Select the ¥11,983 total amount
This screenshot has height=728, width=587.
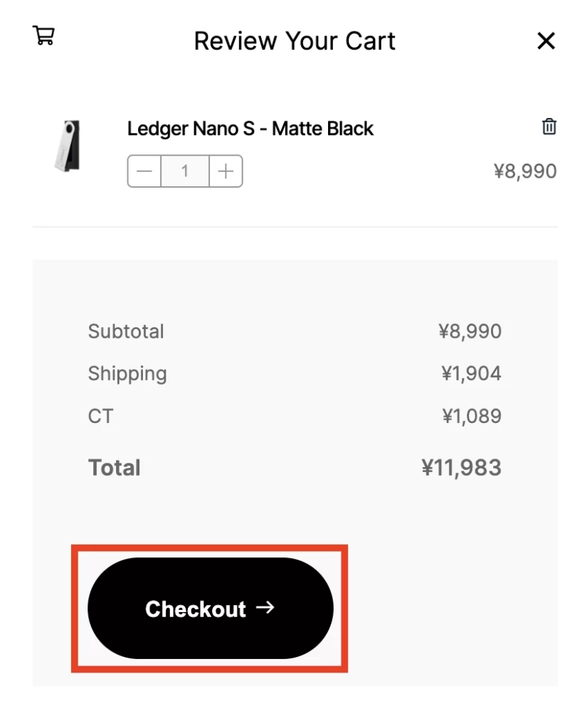pos(461,468)
